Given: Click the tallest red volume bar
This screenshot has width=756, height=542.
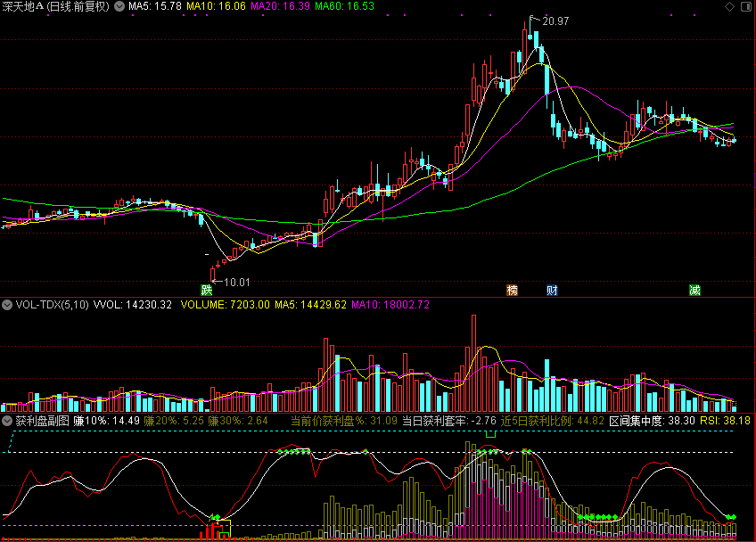Looking at the screenshot, I should 474,363.
